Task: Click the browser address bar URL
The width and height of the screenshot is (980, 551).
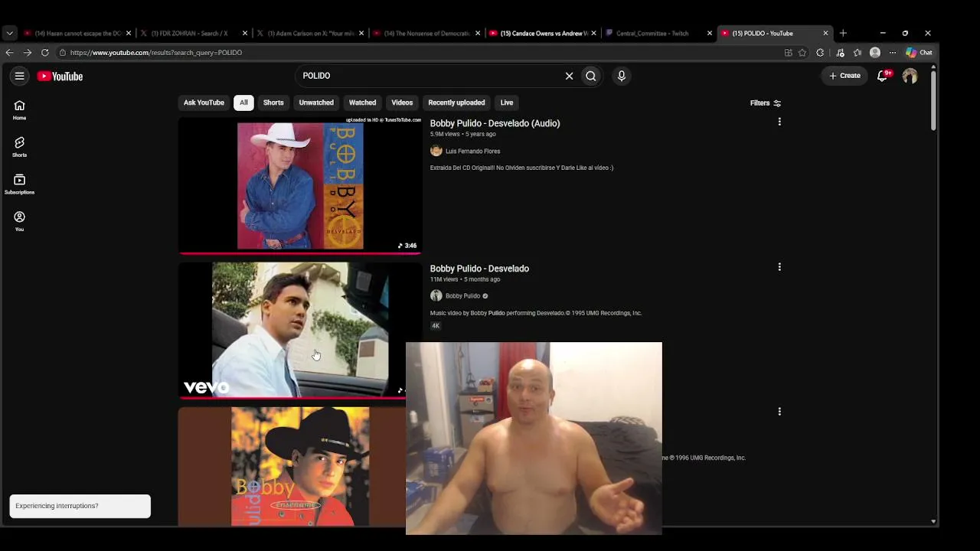Action: (x=156, y=53)
